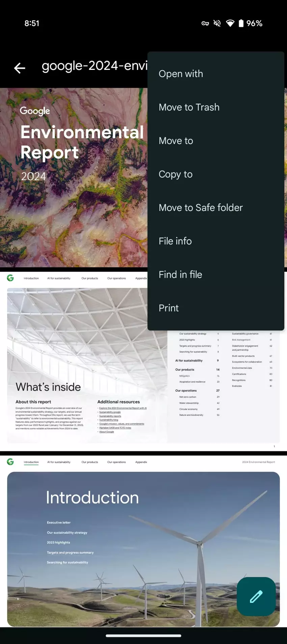Image resolution: width=287 pixels, height=644 pixels.
Task: Tap the muted notifications bell icon
Action: pos(217,23)
